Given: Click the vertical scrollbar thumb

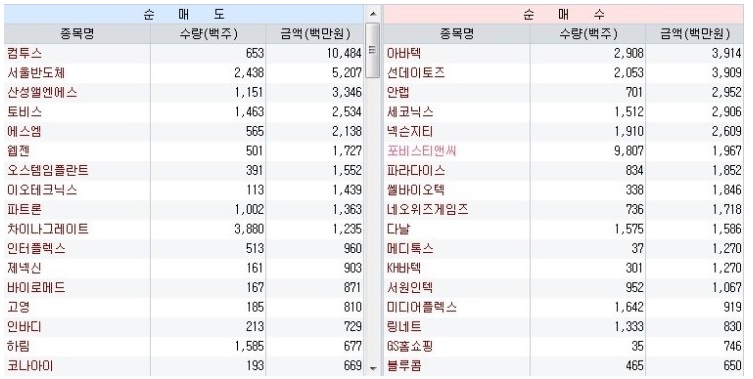Looking at the screenshot, I should tap(373, 50).
